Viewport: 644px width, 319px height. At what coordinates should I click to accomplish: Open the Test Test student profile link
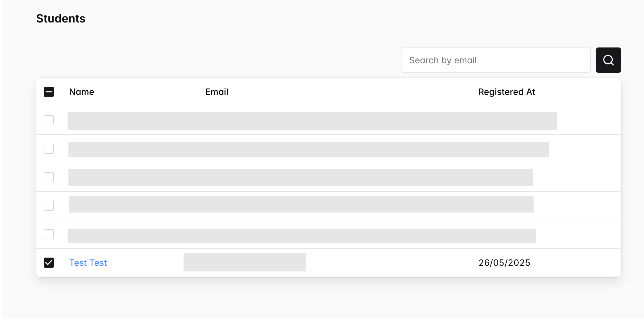(88, 262)
